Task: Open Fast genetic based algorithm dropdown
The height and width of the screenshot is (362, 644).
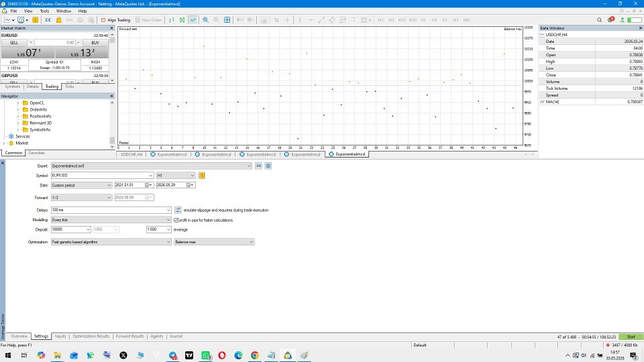Action: 168,242
